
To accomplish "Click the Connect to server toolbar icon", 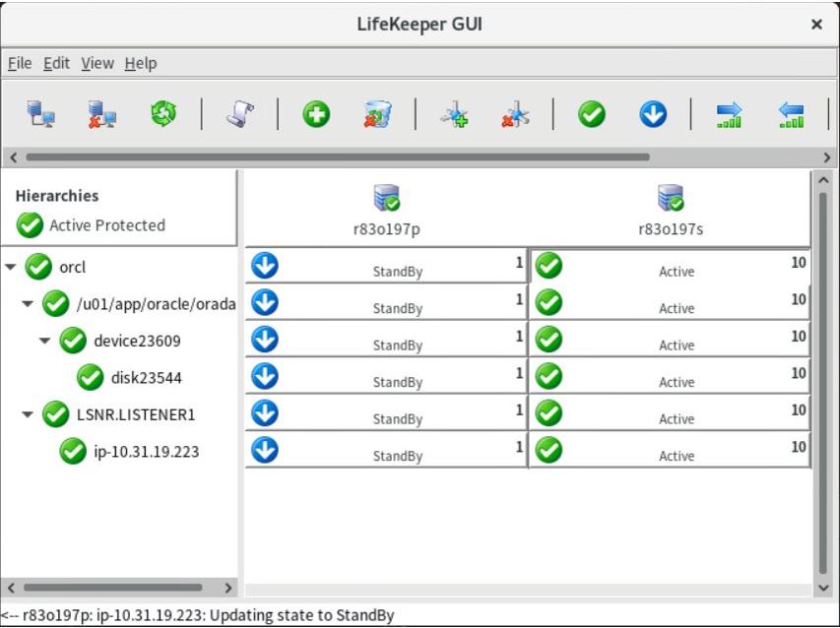I will click(x=40, y=114).
